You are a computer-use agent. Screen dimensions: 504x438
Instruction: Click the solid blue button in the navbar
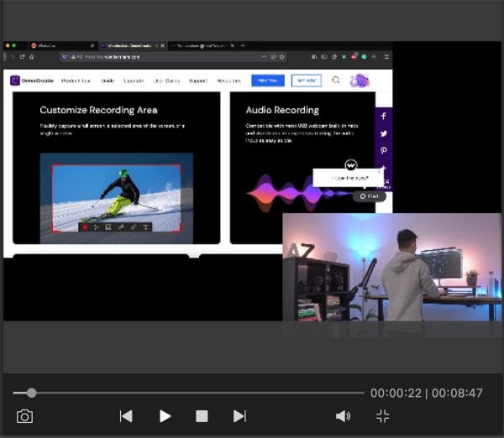click(x=268, y=81)
